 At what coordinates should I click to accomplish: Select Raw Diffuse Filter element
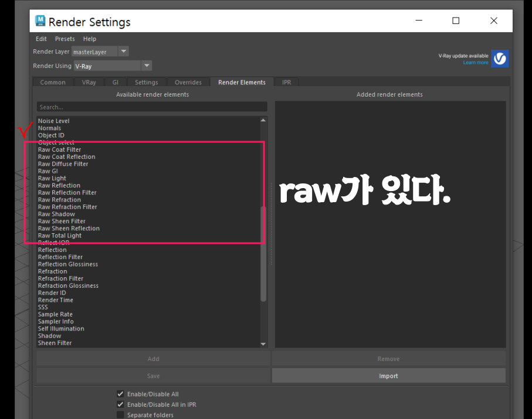pos(63,163)
